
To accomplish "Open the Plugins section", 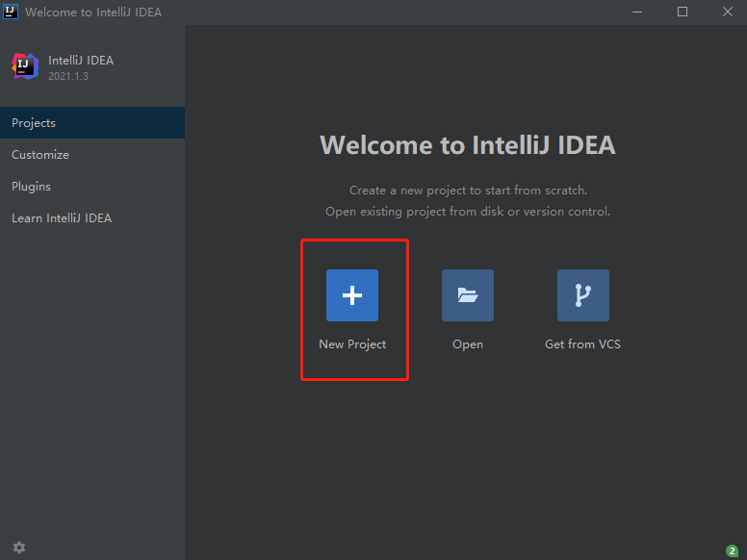I will click(x=32, y=187).
